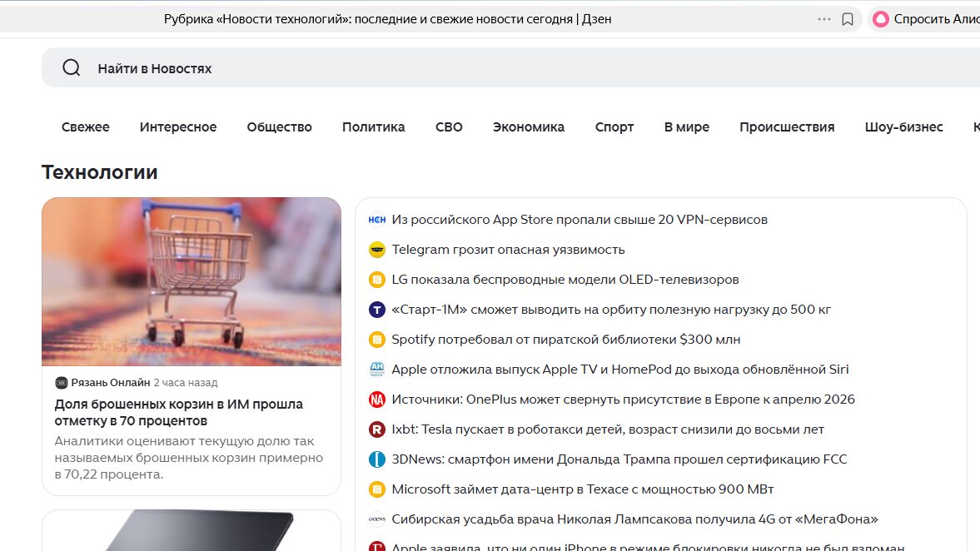Open the headline about VPN services disappearing
980x551 pixels.
pos(579,219)
